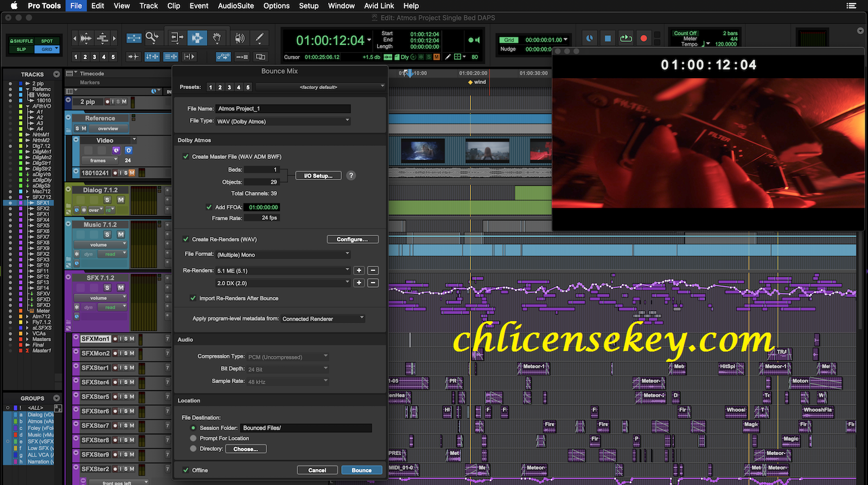Click the Bounce button
Viewport: 868px width, 485px height.
(362, 470)
